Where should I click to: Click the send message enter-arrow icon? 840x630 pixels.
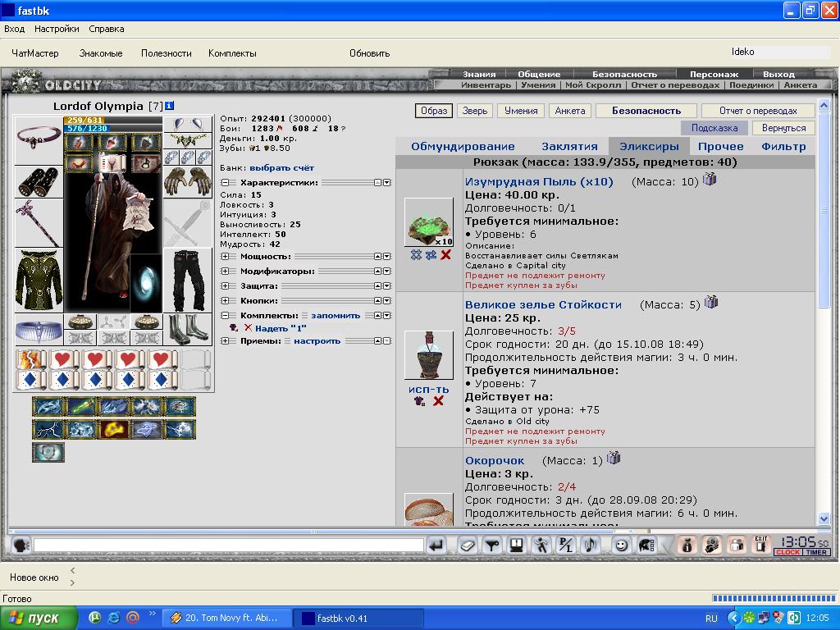point(436,546)
